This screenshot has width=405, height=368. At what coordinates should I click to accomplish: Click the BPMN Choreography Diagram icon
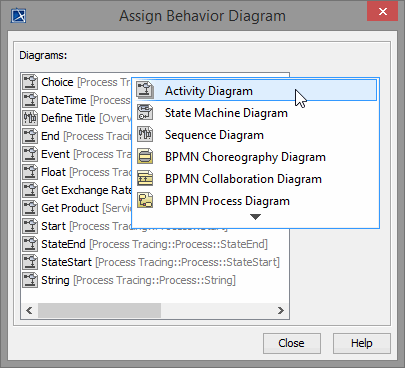tap(145, 157)
